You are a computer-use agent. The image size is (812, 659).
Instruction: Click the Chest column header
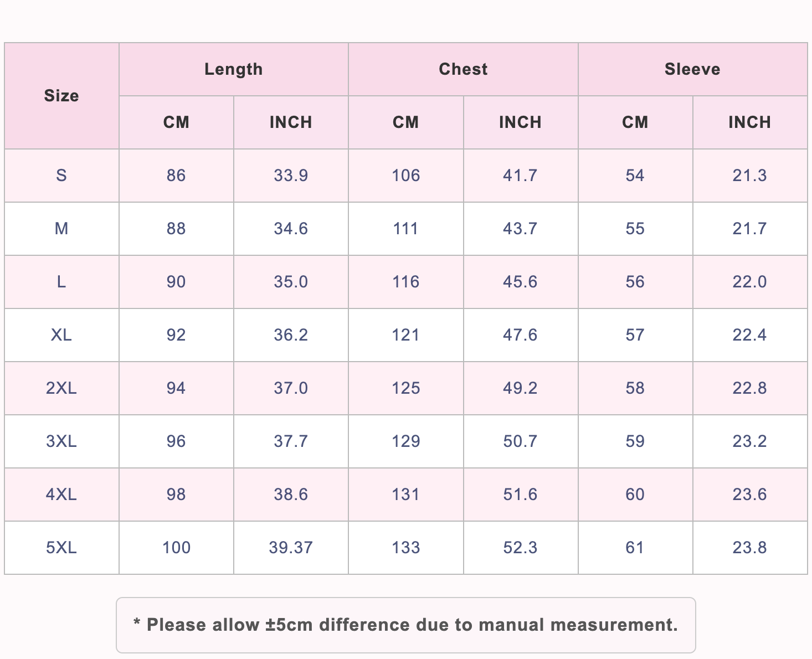point(463,69)
